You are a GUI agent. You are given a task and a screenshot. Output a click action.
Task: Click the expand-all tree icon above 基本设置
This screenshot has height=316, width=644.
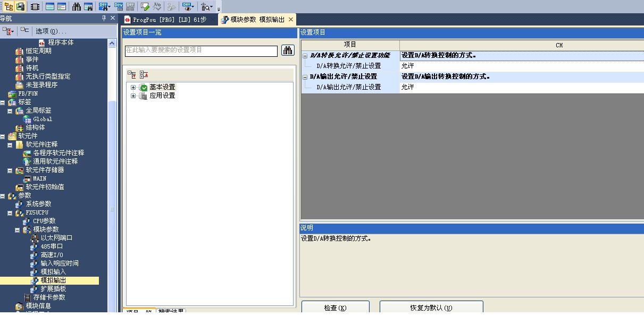[x=132, y=75]
